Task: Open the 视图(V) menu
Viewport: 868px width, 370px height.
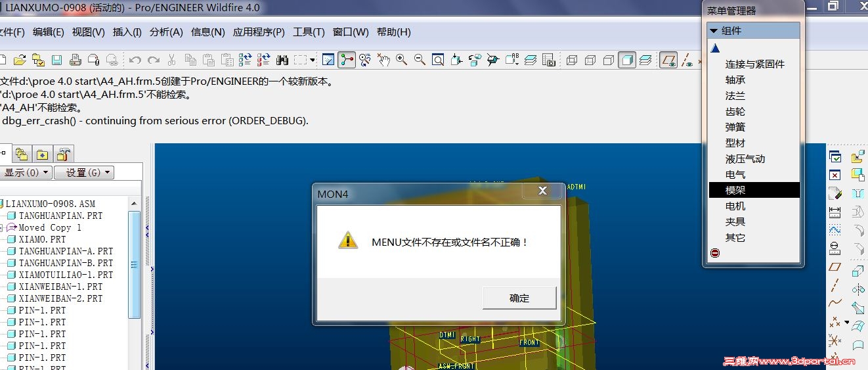Action: click(89, 32)
